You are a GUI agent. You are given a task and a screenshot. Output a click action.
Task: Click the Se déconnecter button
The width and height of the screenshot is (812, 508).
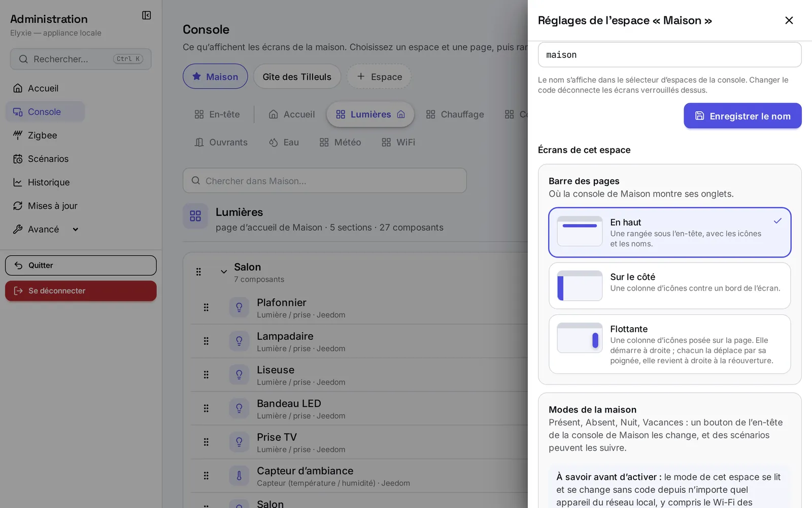click(81, 291)
